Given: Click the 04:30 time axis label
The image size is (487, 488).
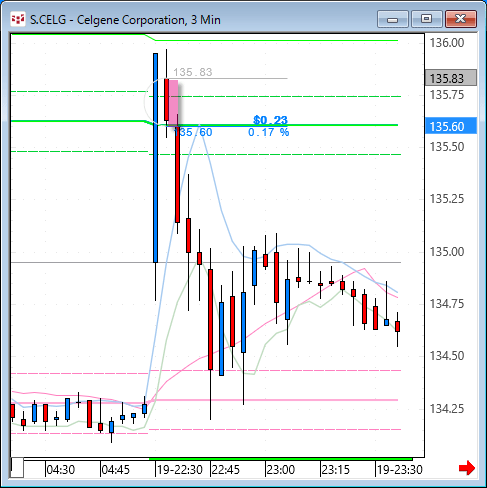Looking at the screenshot, I should pyautogui.click(x=61, y=470).
